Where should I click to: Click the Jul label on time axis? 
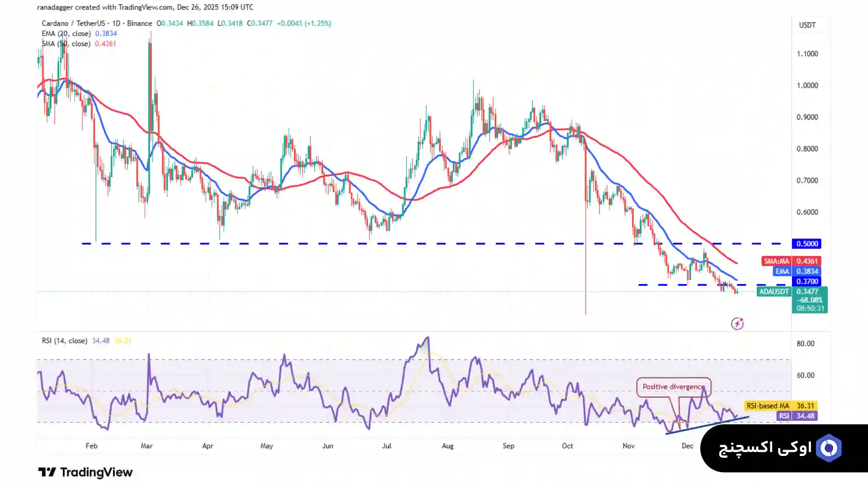coord(387,446)
